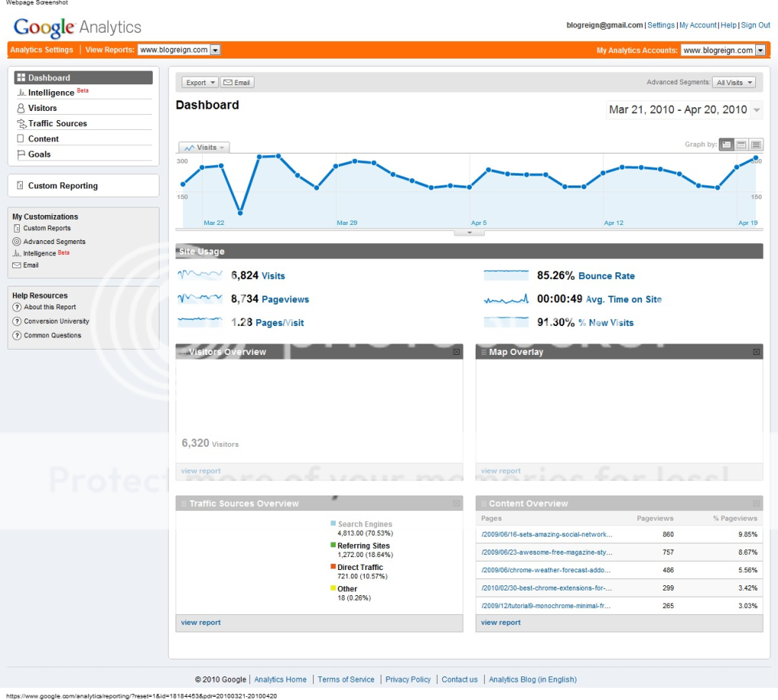778x700 pixels.
Task: Open the Avg. Time on Site link
Action: pyautogui.click(x=624, y=299)
